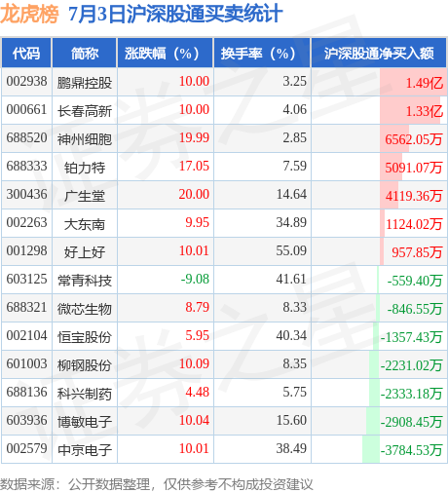Select the 代码 column header
448x493 pixels.
pyautogui.click(x=26, y=54)
